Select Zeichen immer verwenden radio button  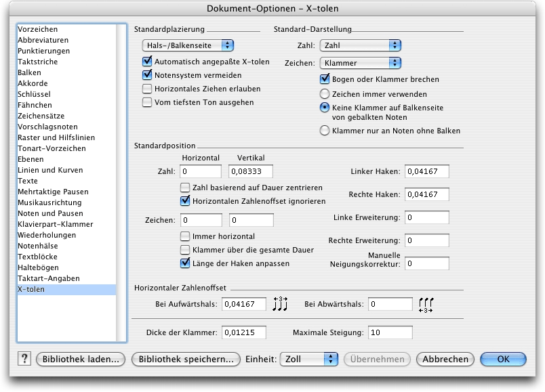[x=324, y=94]
